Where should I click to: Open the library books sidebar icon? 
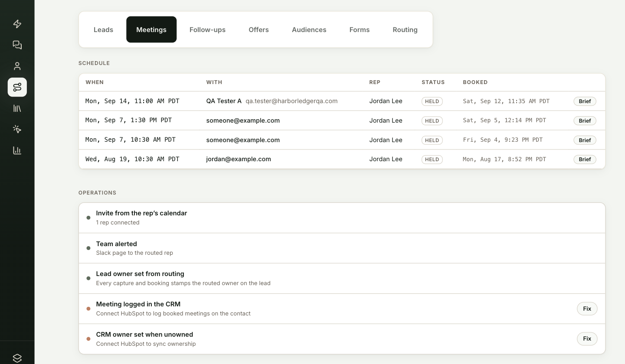(17, 108)
